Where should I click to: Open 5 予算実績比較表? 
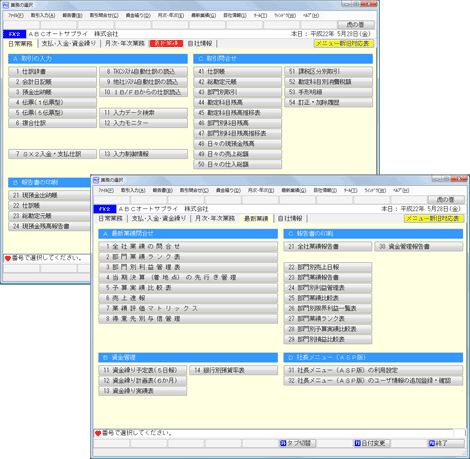pos(188,288)
